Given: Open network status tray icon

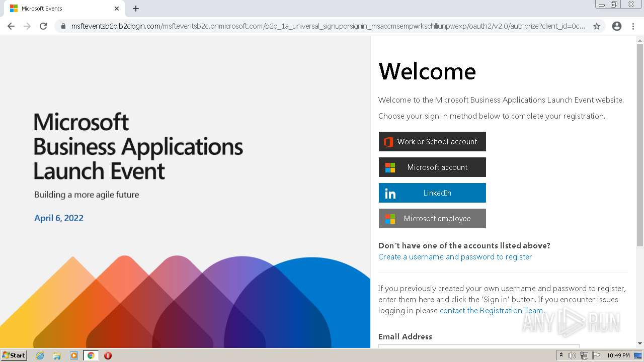Looking at the screenshot, I should coord(584,355).
